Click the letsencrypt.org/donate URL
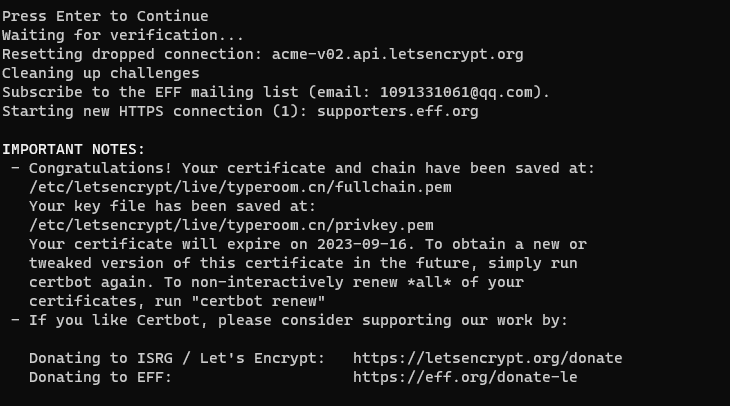 487,358
